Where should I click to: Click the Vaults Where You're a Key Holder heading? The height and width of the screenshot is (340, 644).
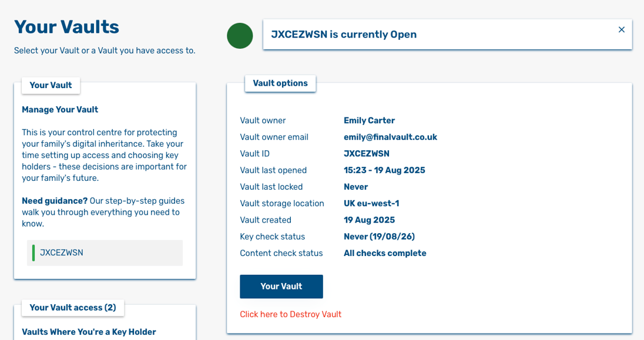(x=89, y=332)
